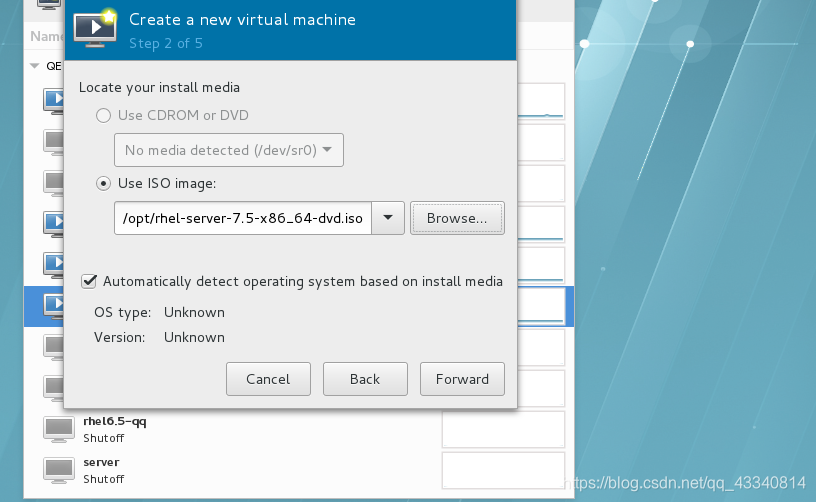
Task: Open the No media detected (/dev/sr0) dropdown
Action: [229, 150]
